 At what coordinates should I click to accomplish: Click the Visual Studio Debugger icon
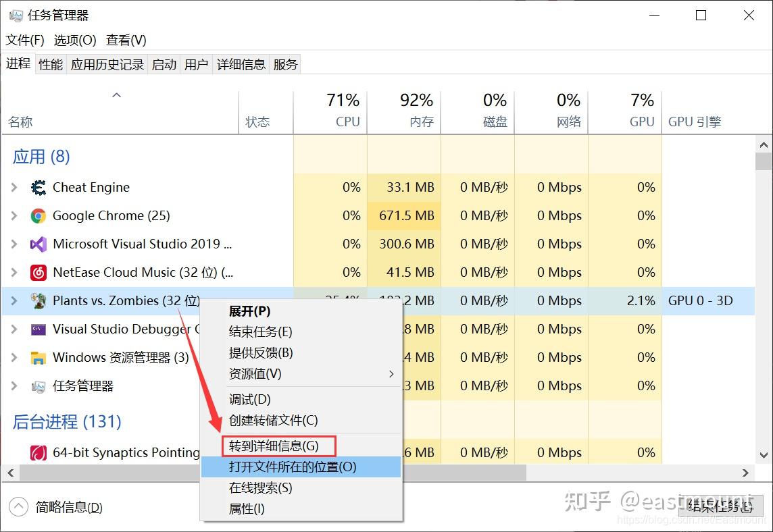pos(39,329)
